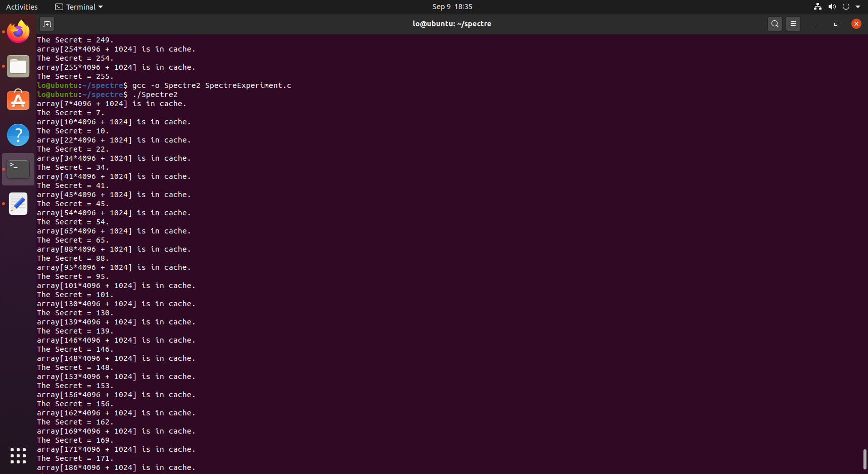868x474 pixels.
Task: Launch Ubuntu Software from dock
Action: coord(18,100)
